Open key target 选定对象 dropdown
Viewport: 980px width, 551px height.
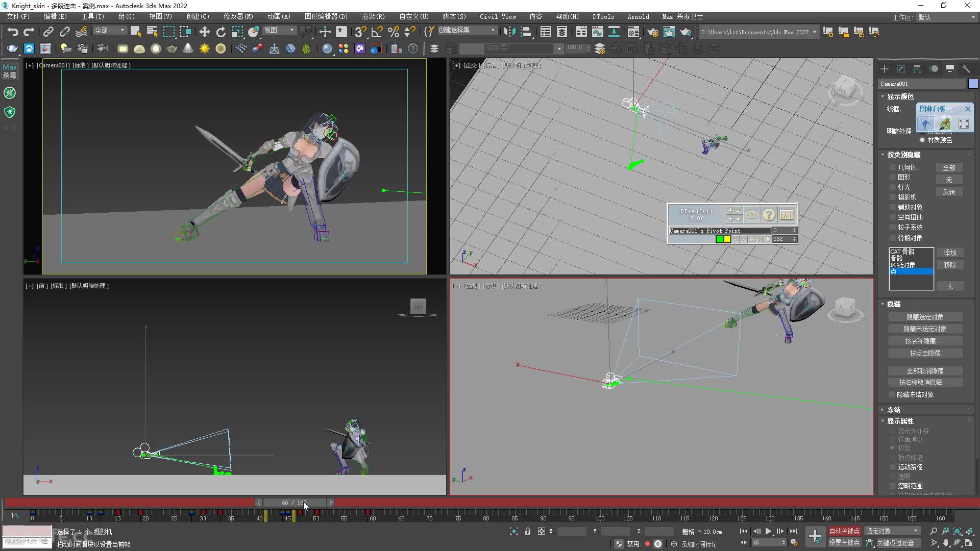pos(892,531)
